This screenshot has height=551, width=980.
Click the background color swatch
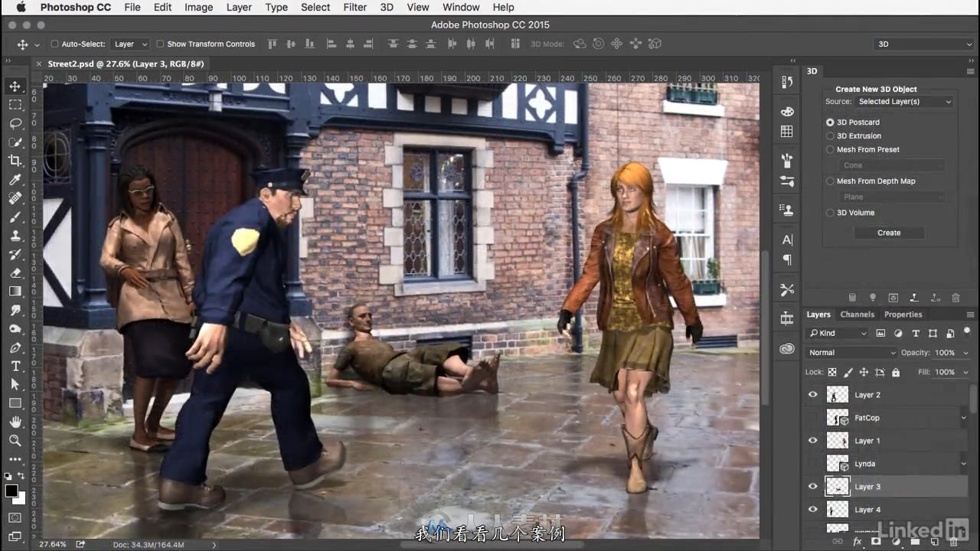click(21, 498)
